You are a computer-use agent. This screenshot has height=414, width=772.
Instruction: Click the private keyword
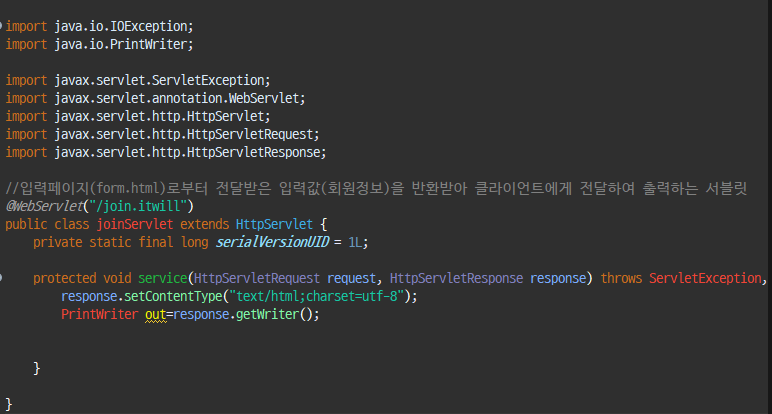(58, 242)
